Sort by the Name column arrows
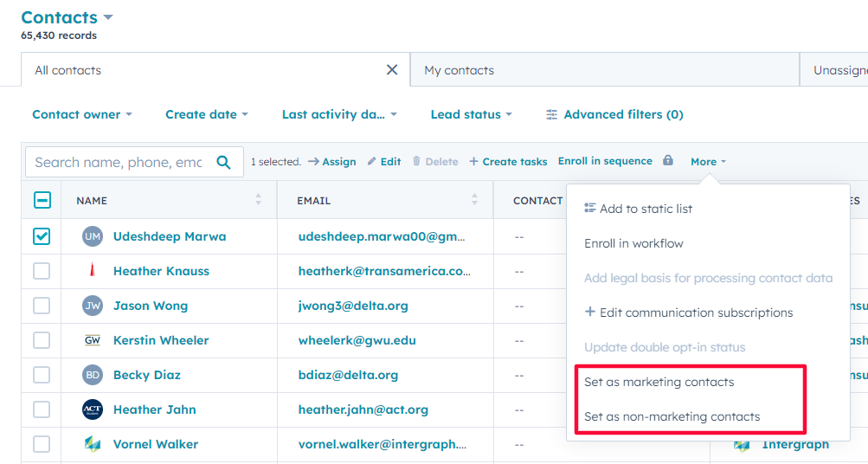 (258, 200)
